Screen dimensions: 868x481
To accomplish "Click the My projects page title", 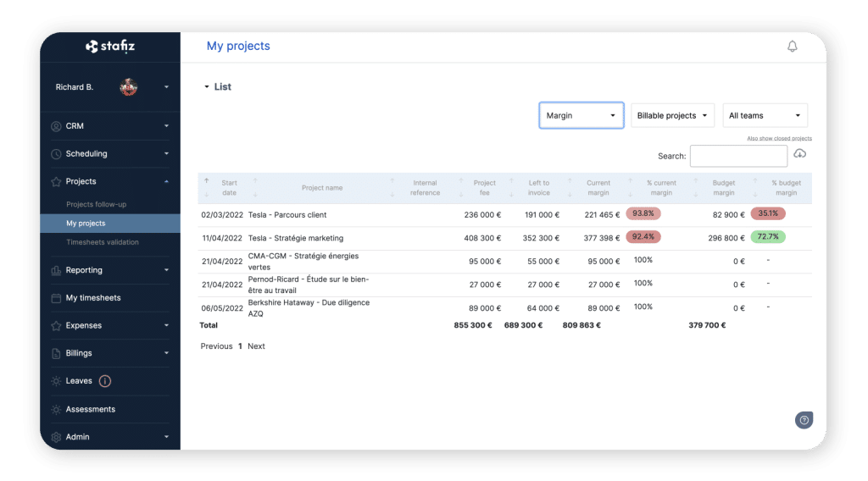I will [238, 47].
